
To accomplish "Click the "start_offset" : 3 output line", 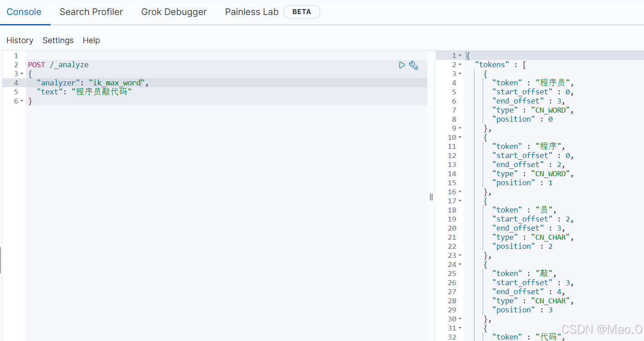I will (533, 282).
